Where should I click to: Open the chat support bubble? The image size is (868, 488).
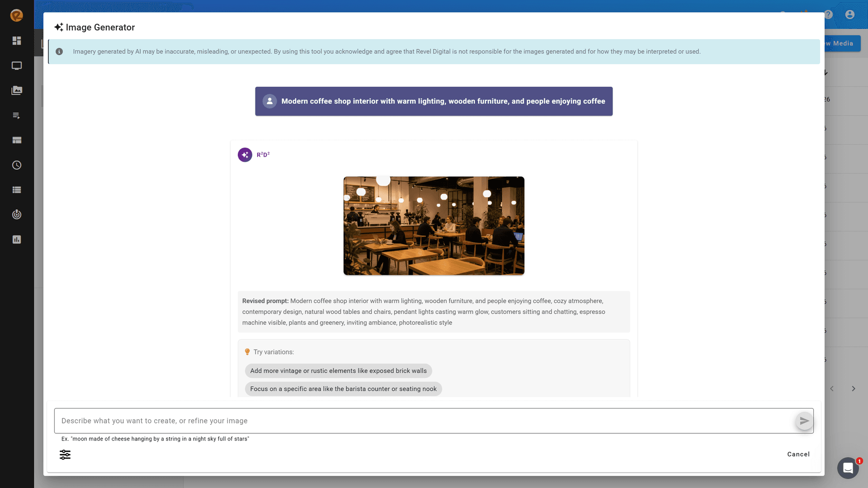[x=848, y=468]
